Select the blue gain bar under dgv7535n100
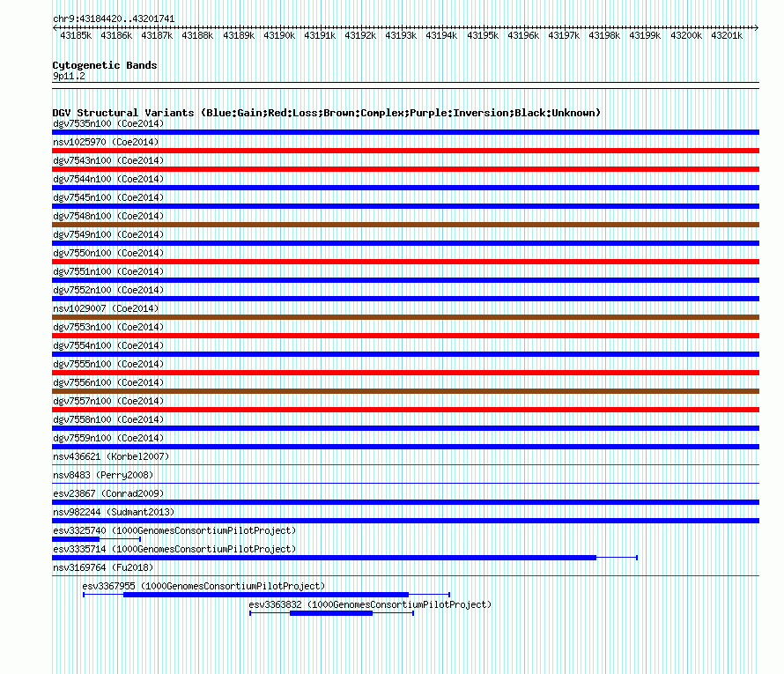The width and height of the screenshot is (784, 674). 405,132
